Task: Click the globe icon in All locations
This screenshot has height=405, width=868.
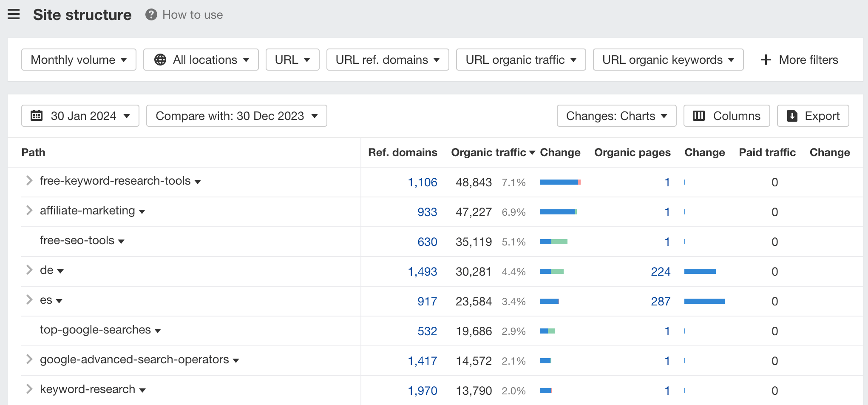Action: pyautogui.click(x=160, y=60)
